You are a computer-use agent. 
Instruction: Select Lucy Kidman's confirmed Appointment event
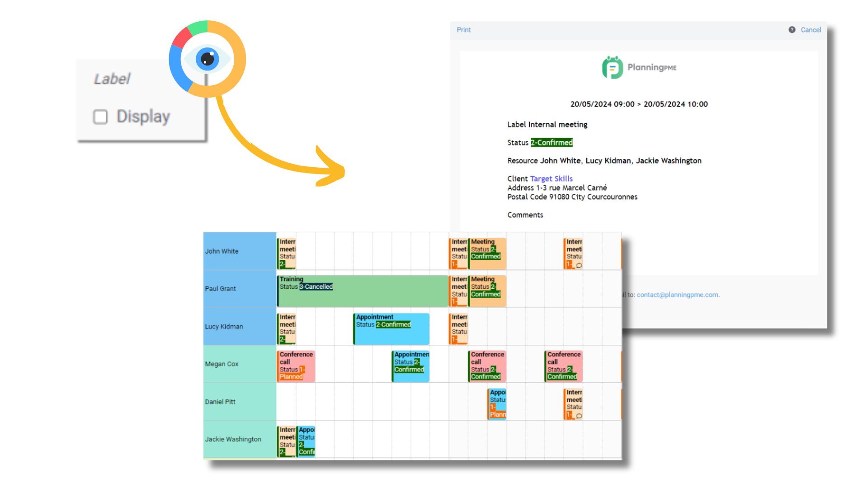point(392,329)
